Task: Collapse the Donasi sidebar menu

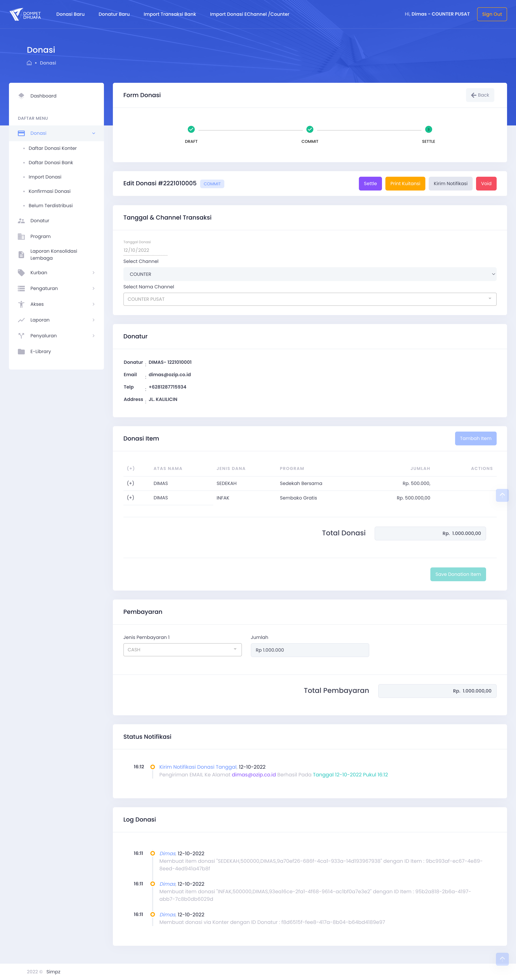Action: [94, 133]
